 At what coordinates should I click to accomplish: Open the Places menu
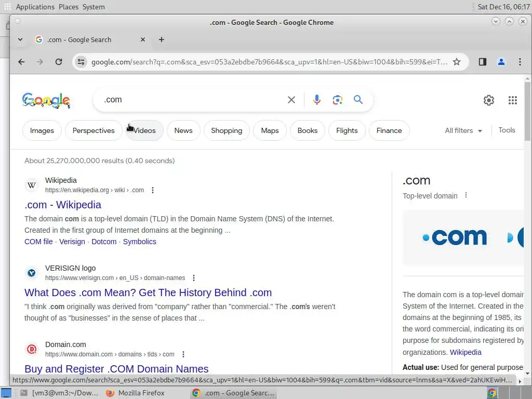click(x=69, y=7)
